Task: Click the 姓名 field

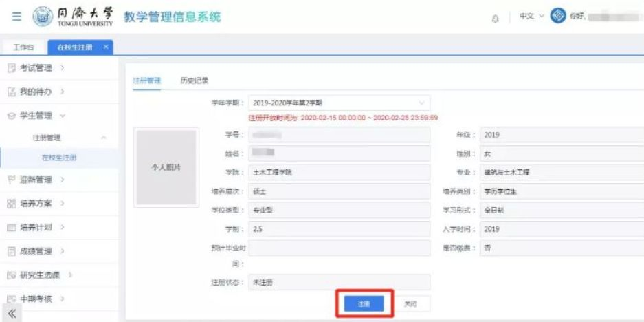Action: pyautogui.click(x=340, y=154)
